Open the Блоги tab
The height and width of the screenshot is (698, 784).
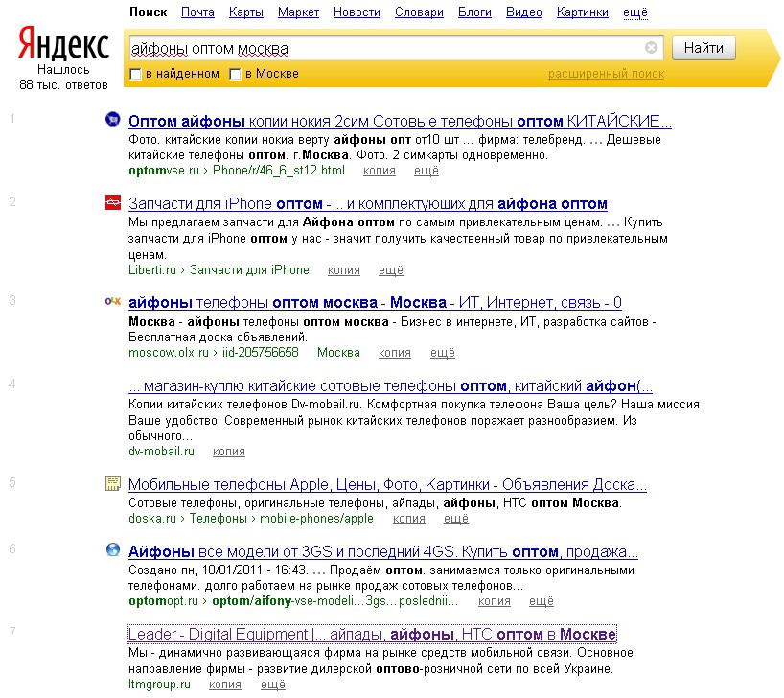[x=474, y=12]
